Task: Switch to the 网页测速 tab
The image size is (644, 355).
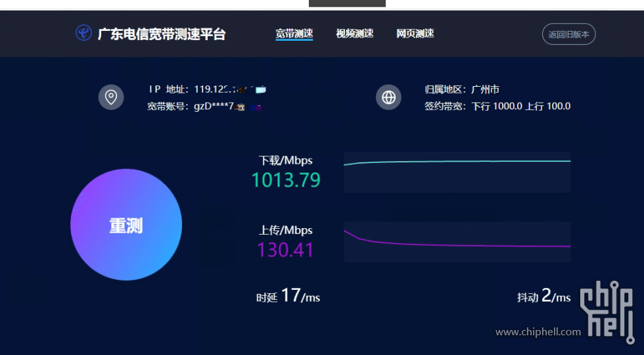Action: click(x=415, y=34)
